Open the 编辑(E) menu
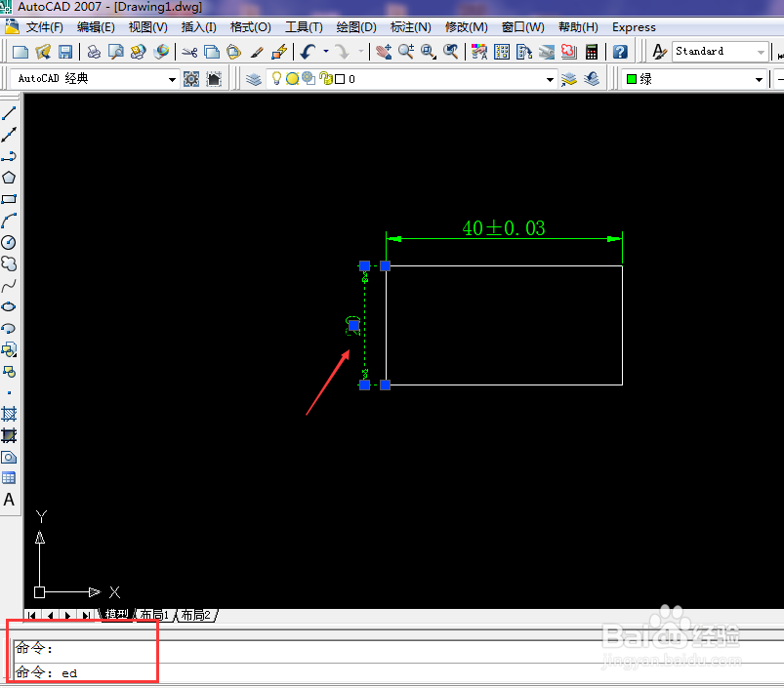 (96, 27)
